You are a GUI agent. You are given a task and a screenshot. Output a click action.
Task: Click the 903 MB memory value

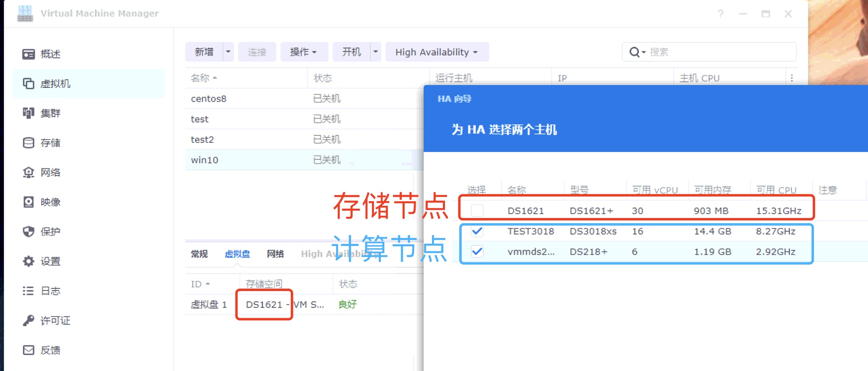tap(711, 211)
